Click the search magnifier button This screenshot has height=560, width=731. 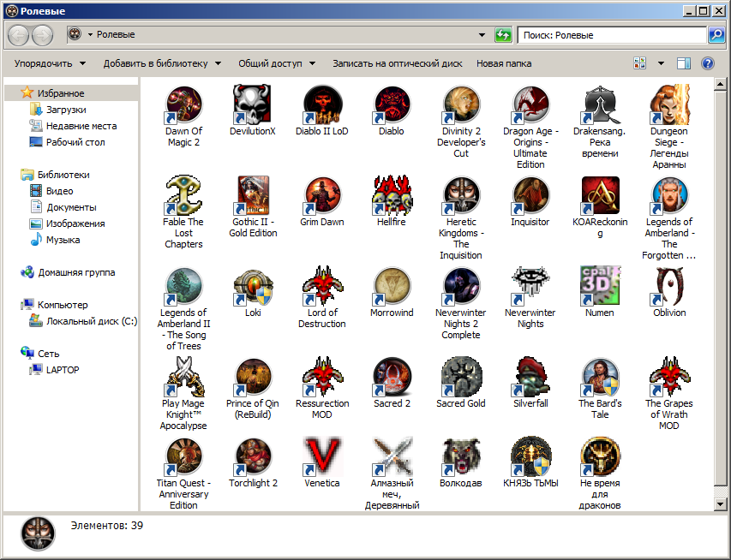[x=716, y=35]
